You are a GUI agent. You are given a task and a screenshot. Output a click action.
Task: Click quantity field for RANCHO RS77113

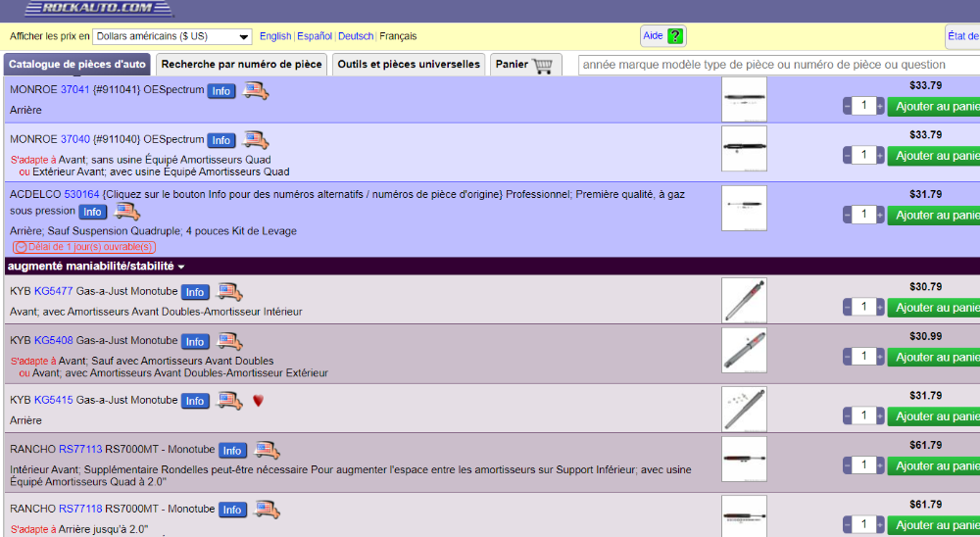pos(863,465)
